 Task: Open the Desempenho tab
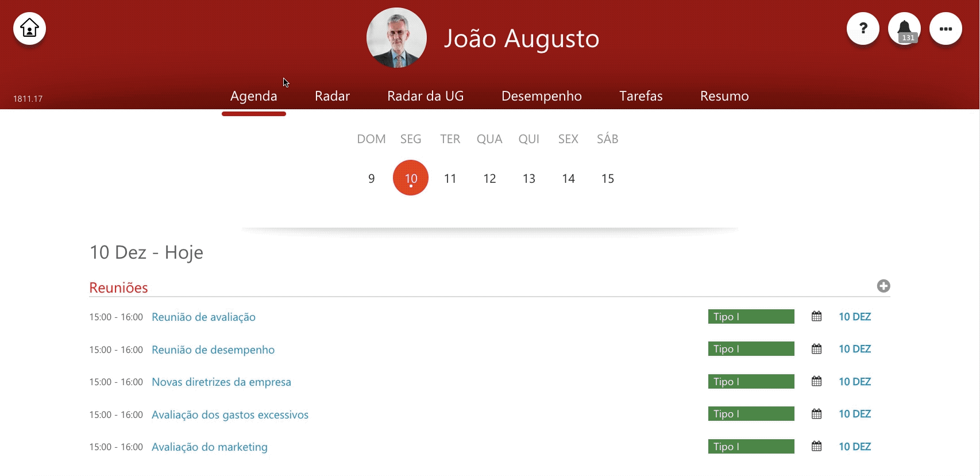point(541,96)
